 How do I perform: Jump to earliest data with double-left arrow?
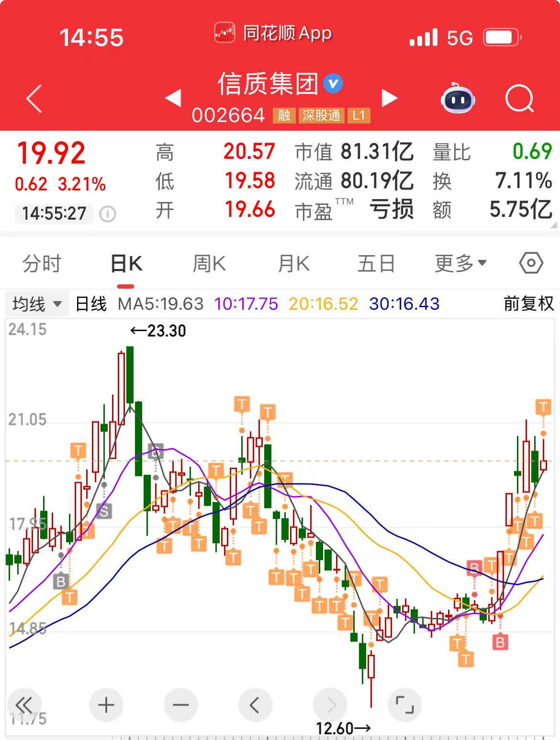click(23, 705)
